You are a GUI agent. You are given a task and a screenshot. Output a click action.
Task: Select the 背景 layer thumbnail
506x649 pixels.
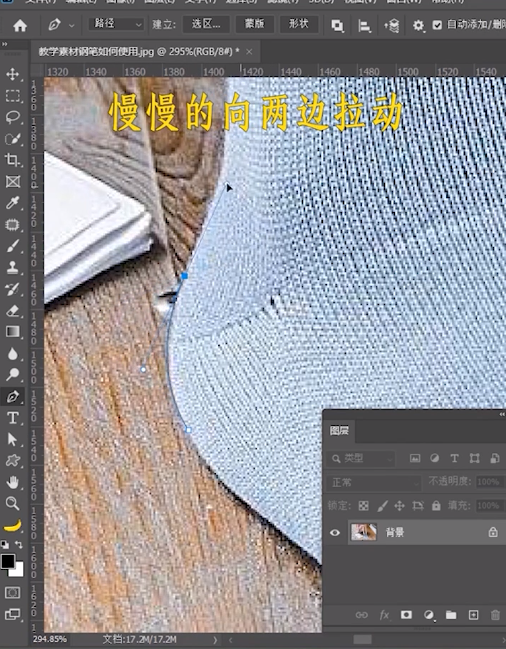[x=364, y=532]
